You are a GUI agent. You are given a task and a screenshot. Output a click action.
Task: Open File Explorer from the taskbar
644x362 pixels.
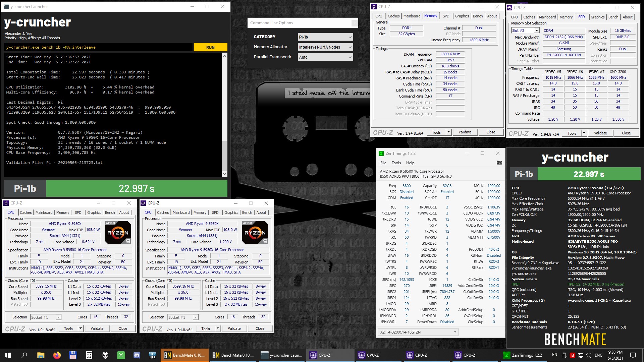tap(40, 355)
